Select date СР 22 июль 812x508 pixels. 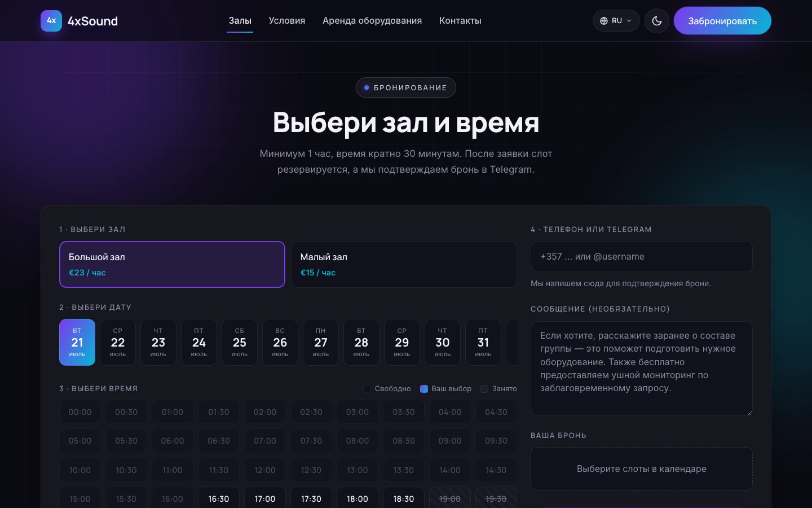(x=118, y=342)
